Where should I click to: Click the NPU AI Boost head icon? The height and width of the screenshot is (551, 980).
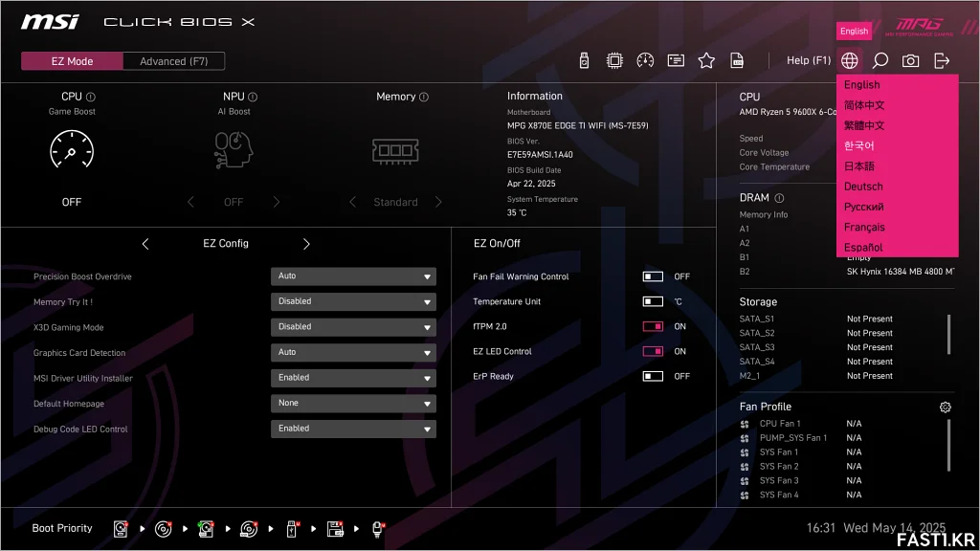[x=234, y=150]
